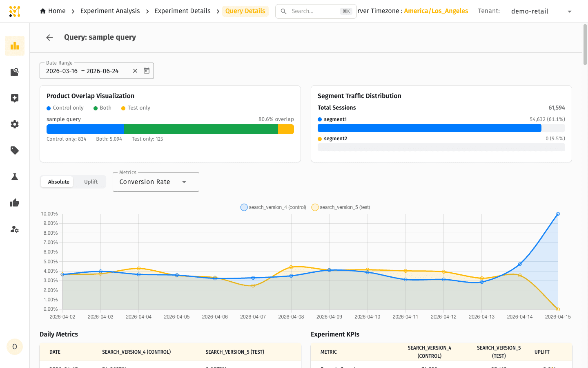This screenshot has height=368, width=588.
Task: Toggle search_version_5 (test) legend series
Action: tap(341, 207)
